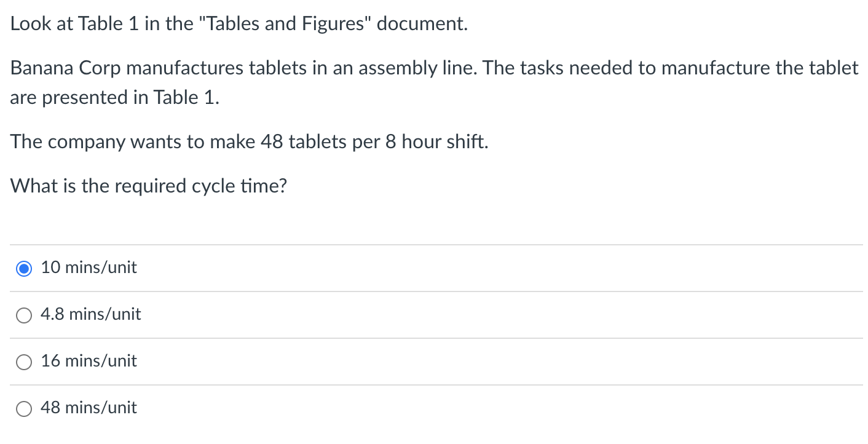
Task: Click the "16 mins/unit" answer label
Action: point(88,361)
